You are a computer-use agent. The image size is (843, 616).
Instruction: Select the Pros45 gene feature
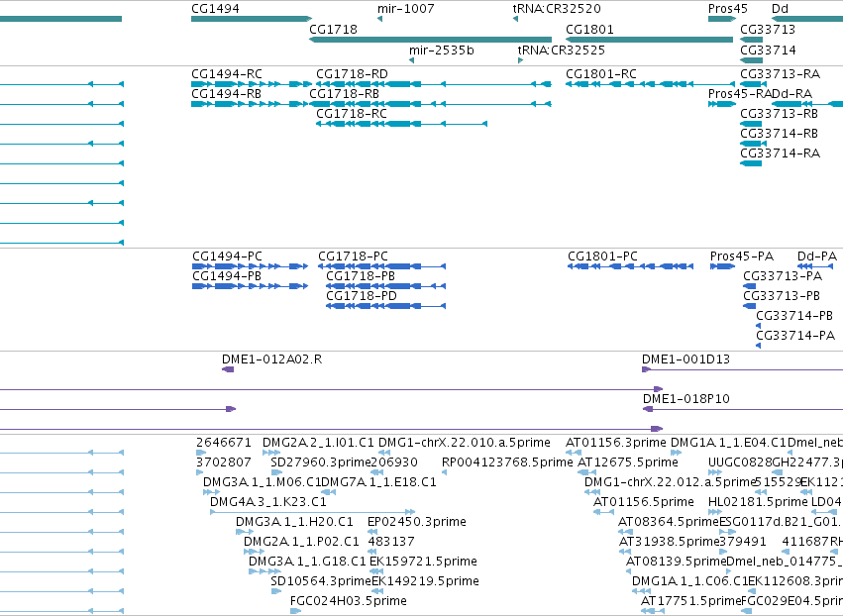[x=722, y=19]
